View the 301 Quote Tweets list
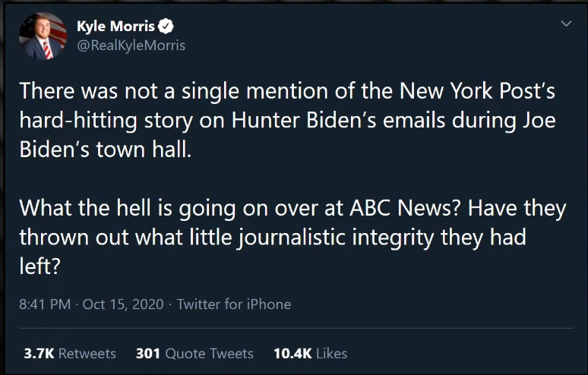Viewport: 588px width, 375px height. (194, 353)
